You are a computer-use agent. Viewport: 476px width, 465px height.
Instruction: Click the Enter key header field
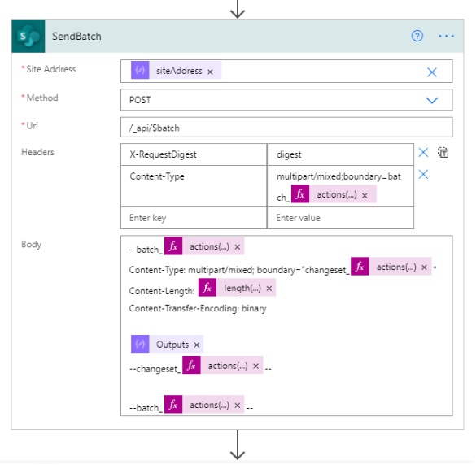[x=194, y=218]
